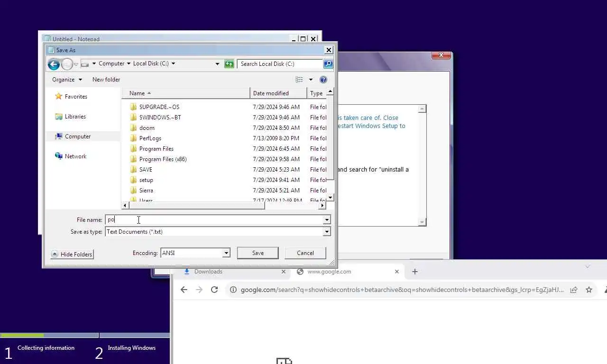Image resolution: width=607 pixels, height=364 pixels.
Task: Click the Type column header
Action: click(317, 93)
